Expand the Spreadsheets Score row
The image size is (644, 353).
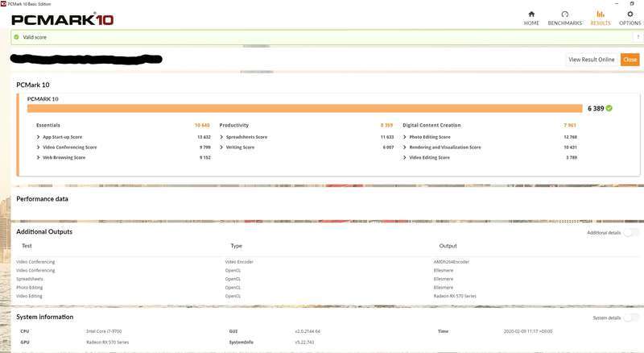pyautogui.click(x=221, y=137)
